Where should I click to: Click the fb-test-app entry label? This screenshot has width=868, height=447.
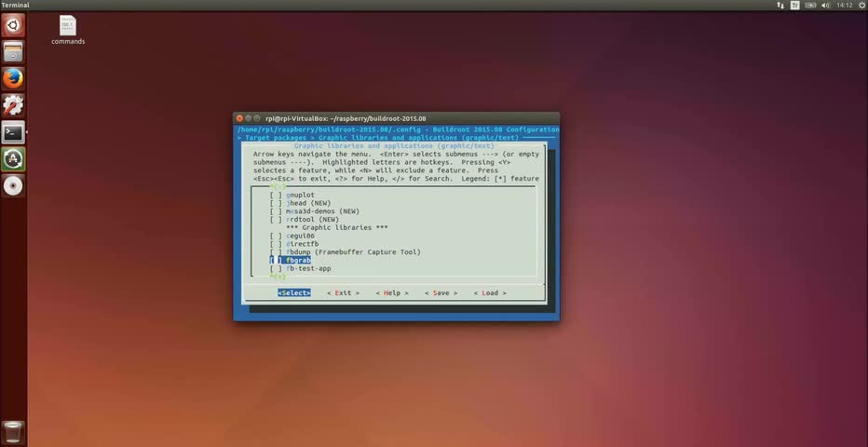[x=308, y=268]
